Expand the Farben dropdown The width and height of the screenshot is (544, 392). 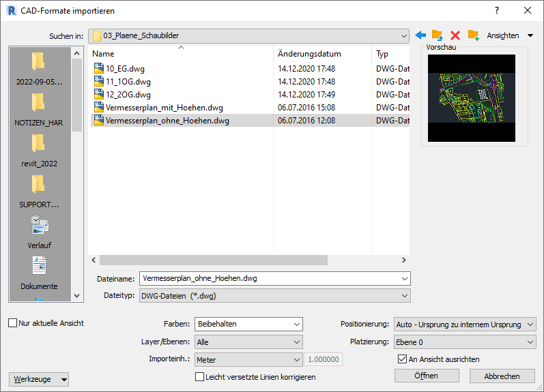coord(248,324)
